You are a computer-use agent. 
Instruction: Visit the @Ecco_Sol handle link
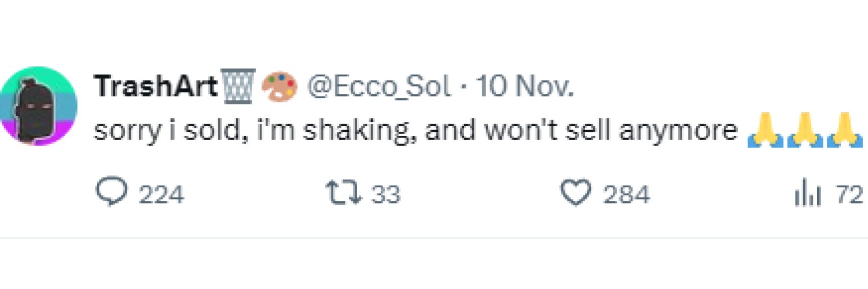click(x=379, y=87)
